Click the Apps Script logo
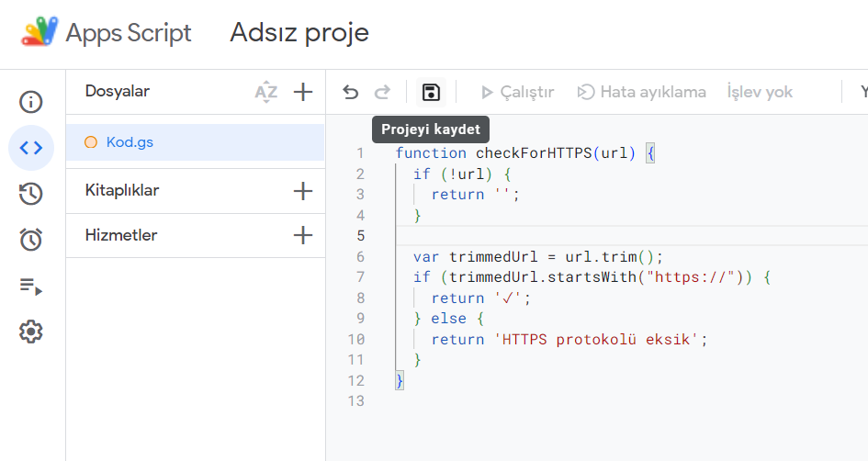This screenshot has width=868, height=461. pos(39,33)
